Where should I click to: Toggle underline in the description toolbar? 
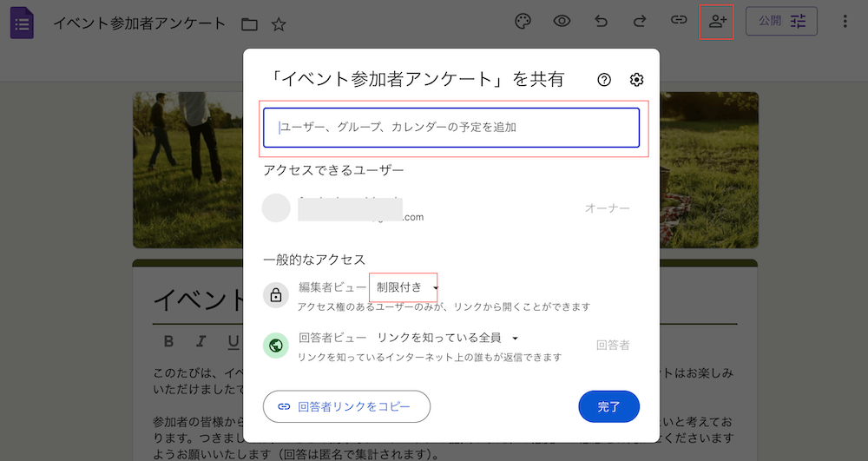tap(233, 342)
